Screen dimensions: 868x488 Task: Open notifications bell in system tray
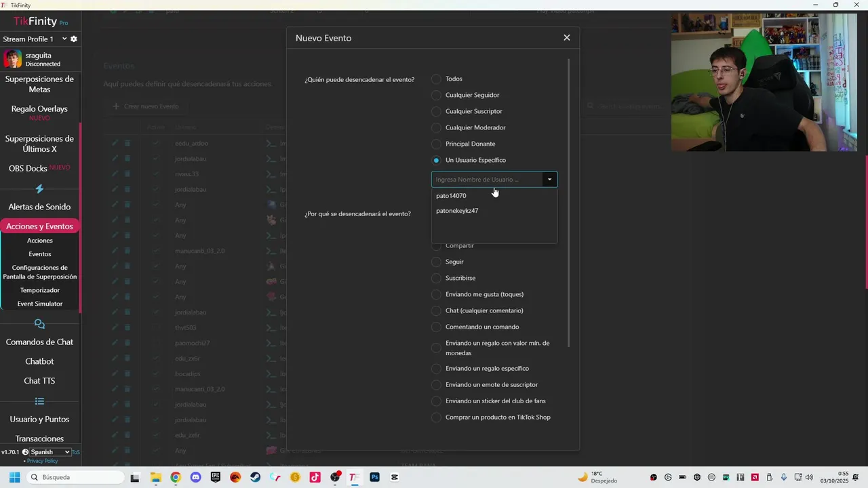[856, 477]
